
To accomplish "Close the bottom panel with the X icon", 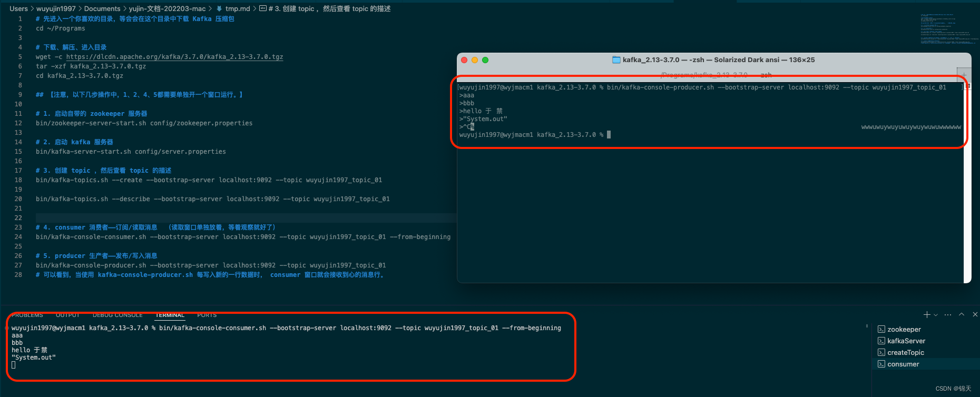I will coord(975,314).
